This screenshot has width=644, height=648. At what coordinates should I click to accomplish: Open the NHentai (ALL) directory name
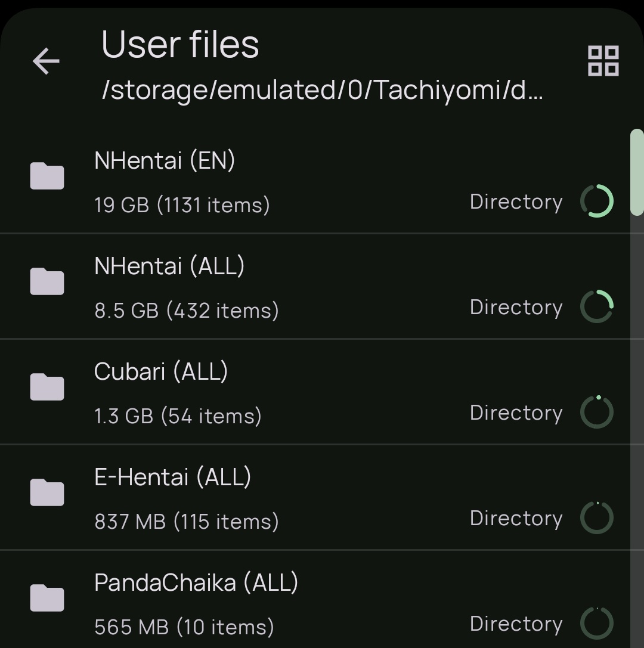[x=169, y=266]
